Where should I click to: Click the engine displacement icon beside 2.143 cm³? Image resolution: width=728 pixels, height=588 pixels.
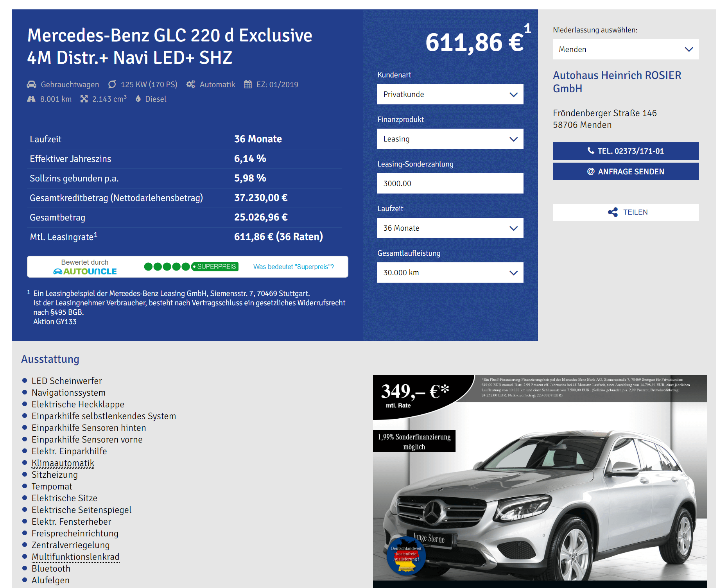pyautogui.click(x=84, y=99)
